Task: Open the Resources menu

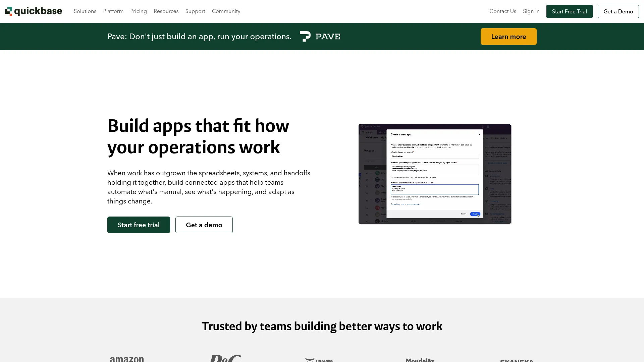Action: click(x=166, y=11)
